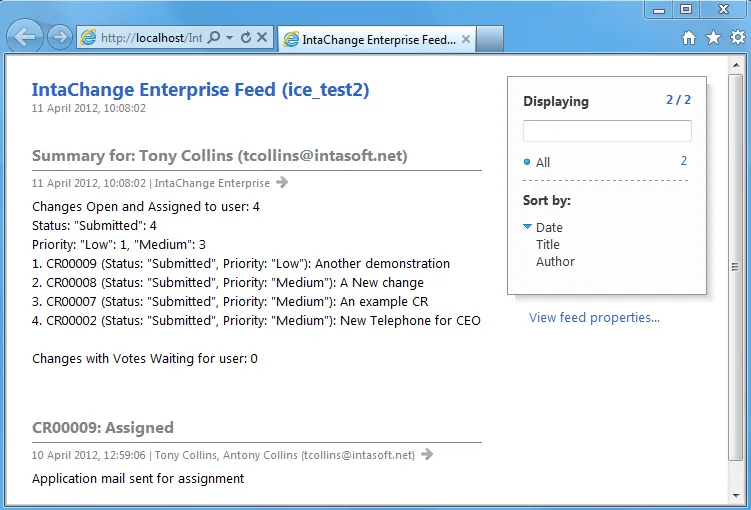This screenshot has width=751, height=510.
Task: Toggle the Date sort direction triangle
Action: [x=527, y=227]
